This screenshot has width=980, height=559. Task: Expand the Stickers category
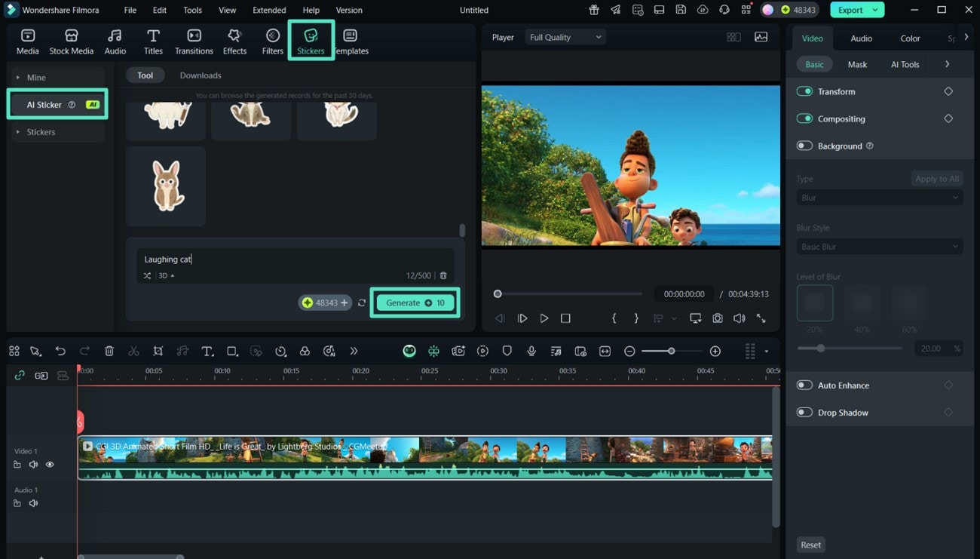[x=57, y=131]
